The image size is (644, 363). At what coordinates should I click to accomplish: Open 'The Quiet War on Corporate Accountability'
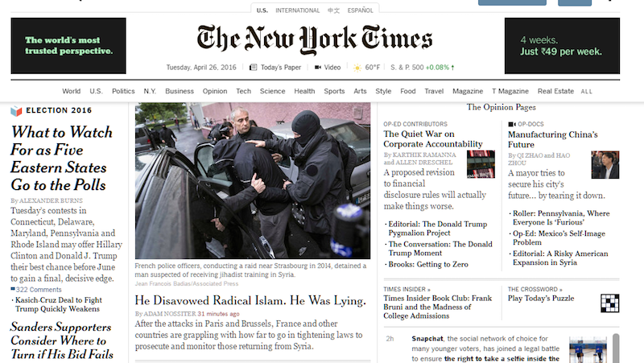pyautogui.click(x=433, y=138)
